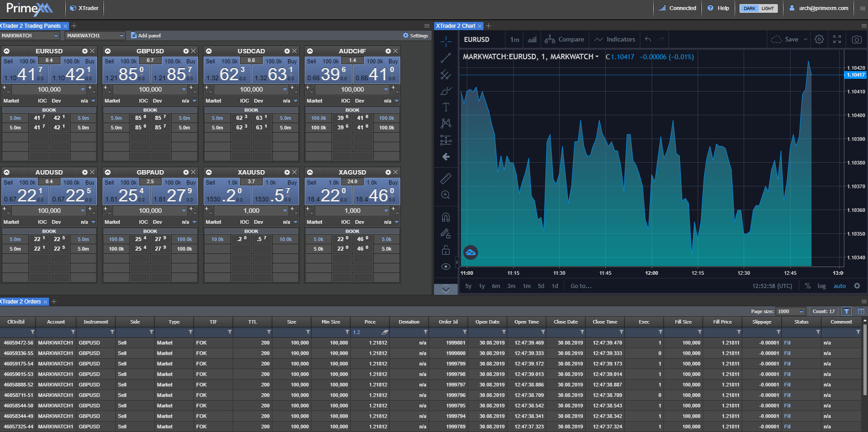Toggle lock all drawing tools
Screen dimensions: 868x432
[x=446, y=250]
